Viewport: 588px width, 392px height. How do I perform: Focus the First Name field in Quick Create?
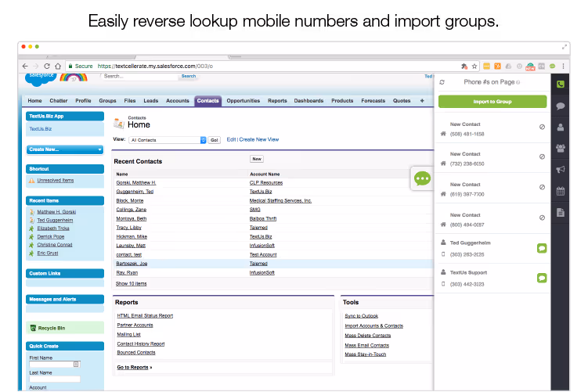55,365
